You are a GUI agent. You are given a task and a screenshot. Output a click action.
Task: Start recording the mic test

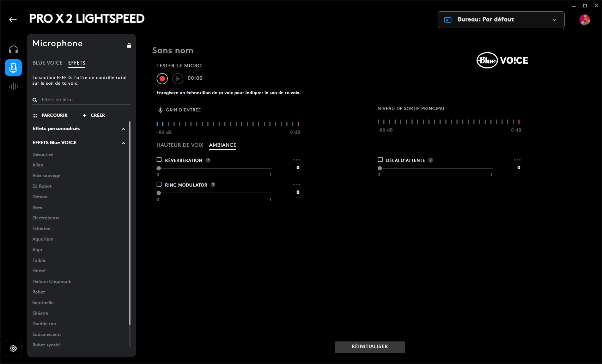coord(162,78)
